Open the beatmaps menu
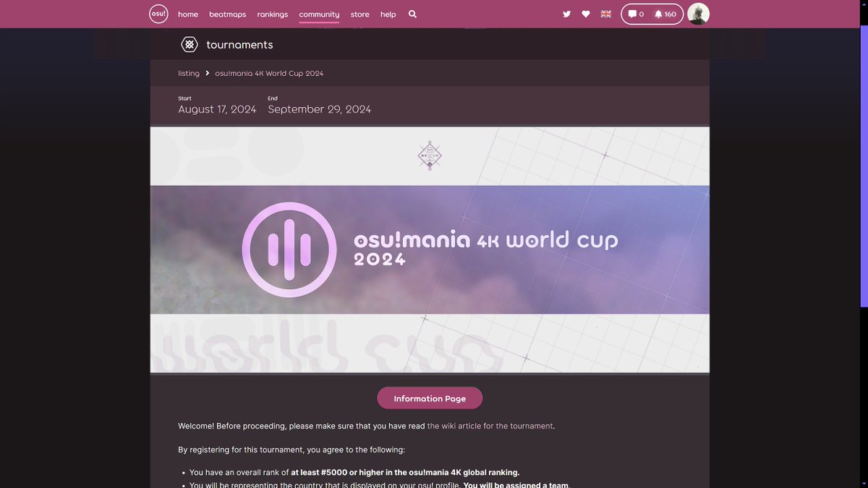 (x=228, y=14)
